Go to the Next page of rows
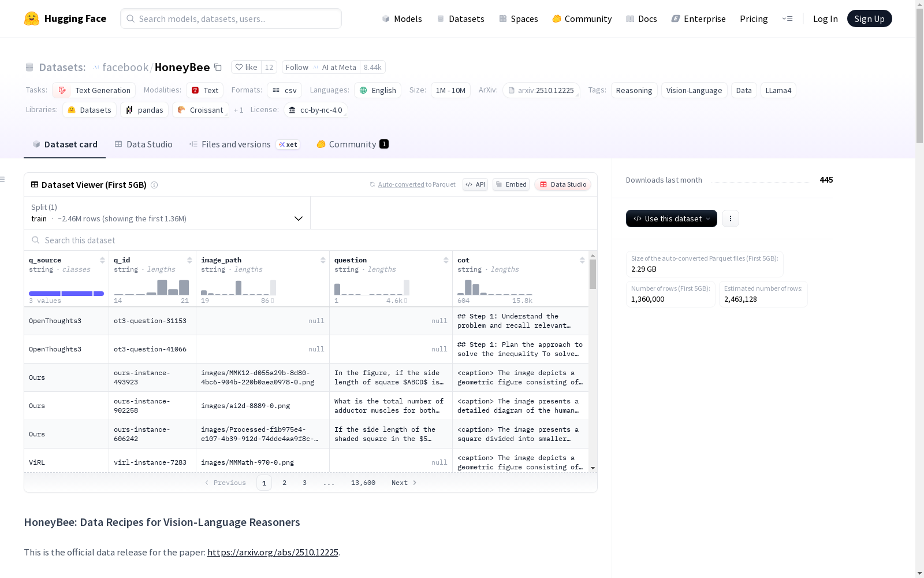Screen dimensions: 924x578 pos(404,483)
